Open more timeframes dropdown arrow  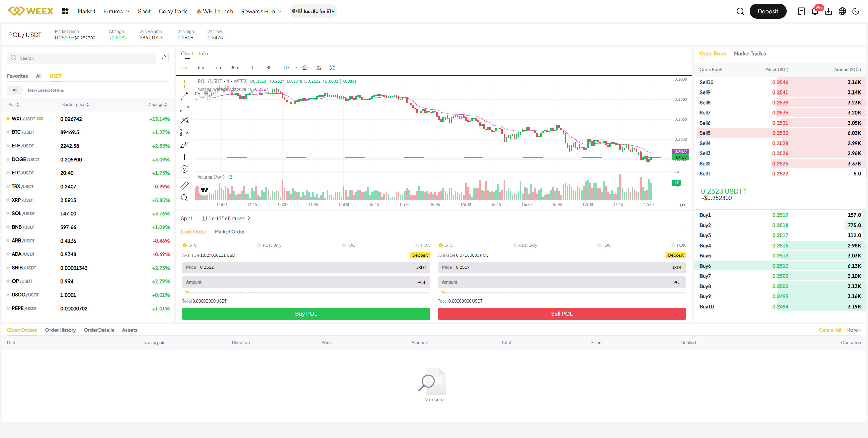(296, 68)
